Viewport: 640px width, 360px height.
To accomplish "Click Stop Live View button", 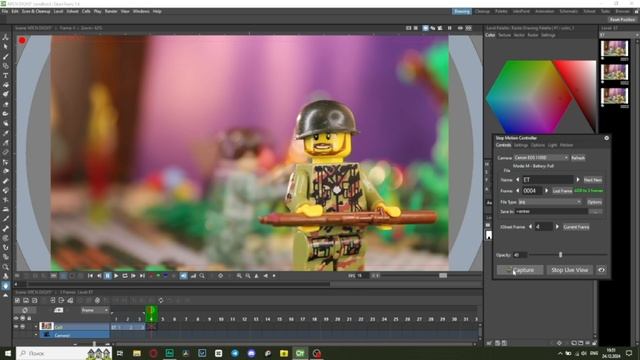I will (569, 270).
